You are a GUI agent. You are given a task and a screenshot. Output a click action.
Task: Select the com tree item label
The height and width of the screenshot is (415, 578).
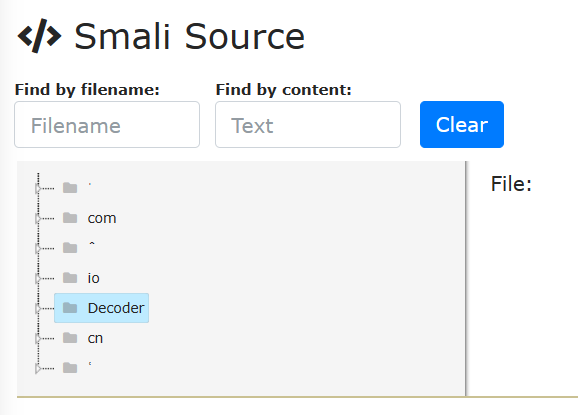(x=102, y=219)
